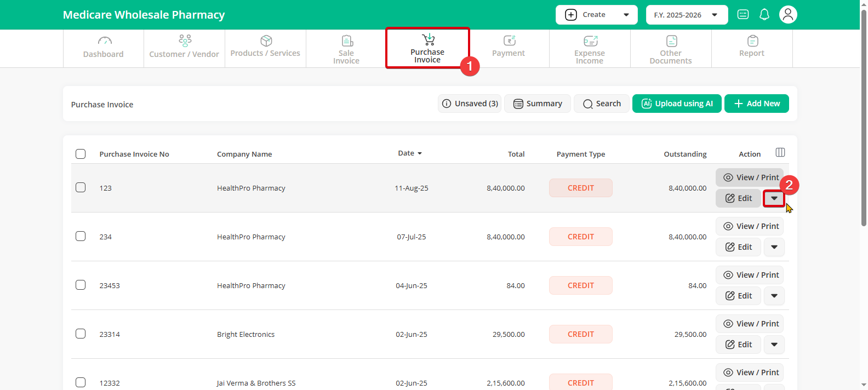This screenshot has width=868, height=390.
Task: Tick the select-all checkbox in table header
Action: click(81, 154)
